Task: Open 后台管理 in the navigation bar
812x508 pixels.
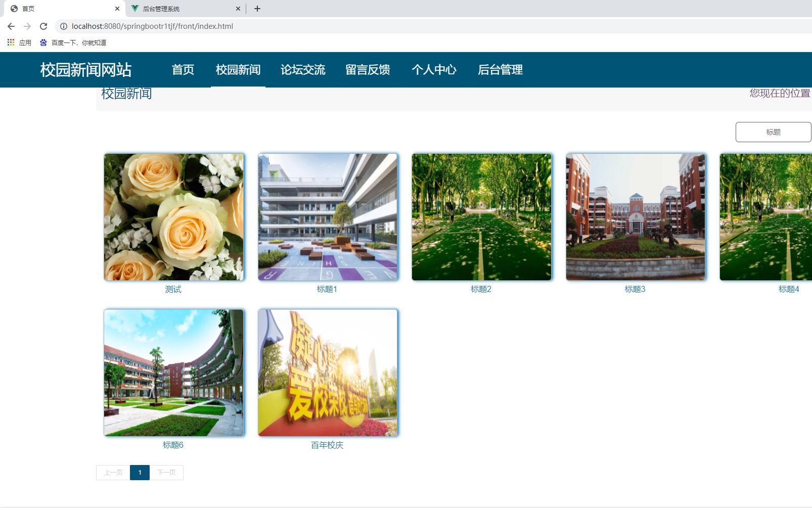Action: click(x=501, y=70)
